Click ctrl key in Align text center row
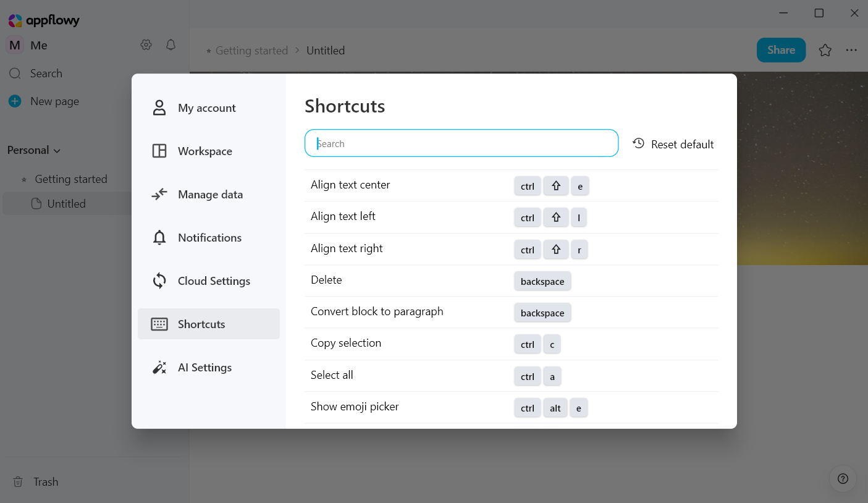The image size is (868, 503). 528,186
